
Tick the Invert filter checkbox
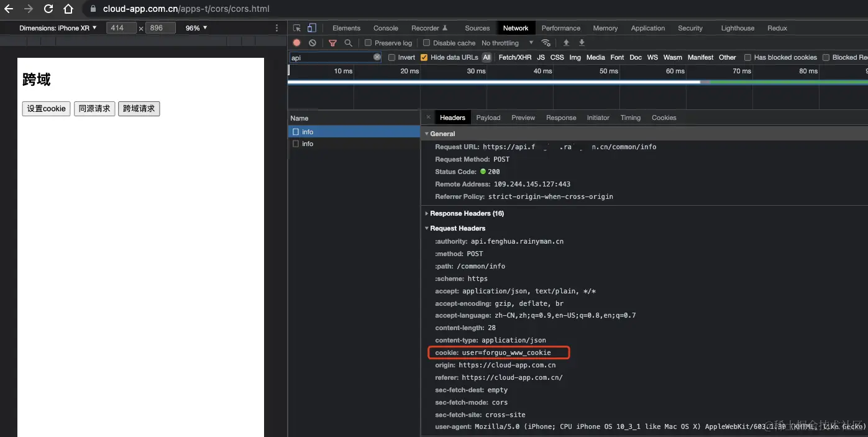391,57
